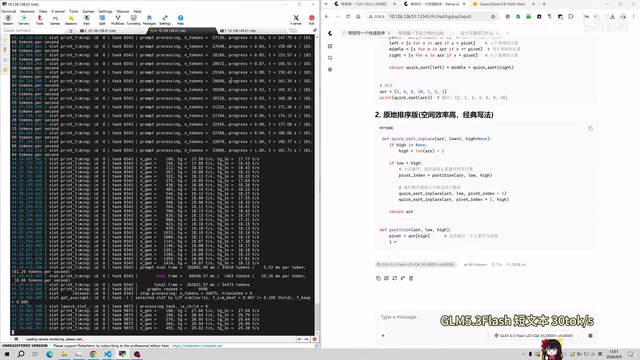This screenshot has height=360, width=640.
Task: Open Chrome from the taskbar
Action: [x=93, y=354]
